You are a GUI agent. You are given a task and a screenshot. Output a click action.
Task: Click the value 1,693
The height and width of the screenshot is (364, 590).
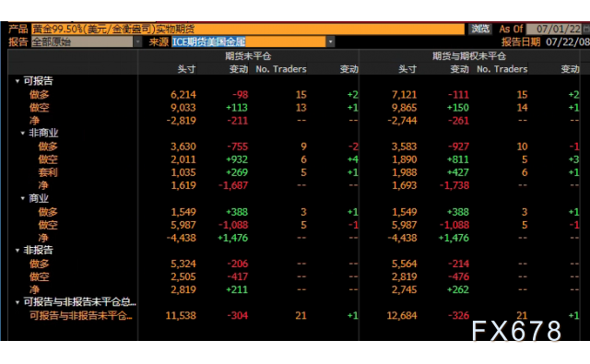point(404,185)
